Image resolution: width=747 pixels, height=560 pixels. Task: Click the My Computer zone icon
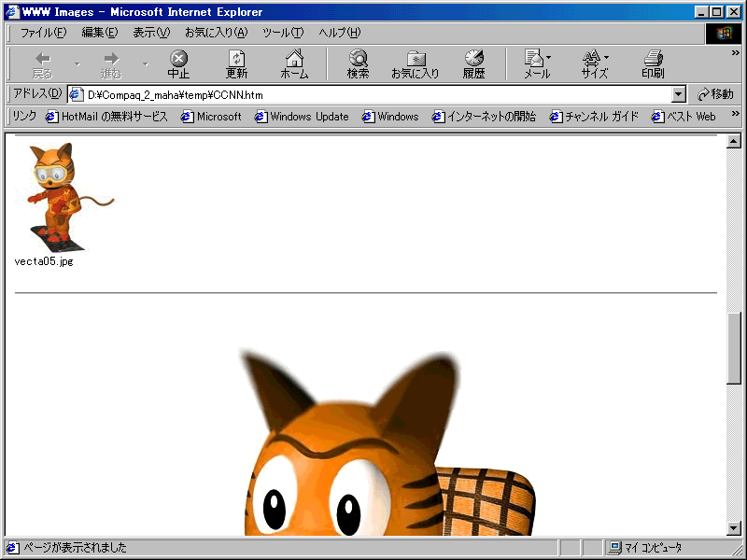(615, 548)
